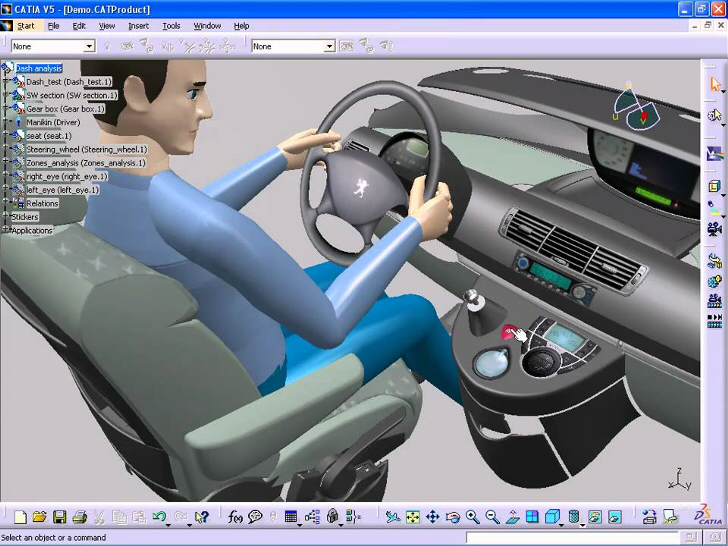Open the Formula f(x) tool

tap(235, 516)
